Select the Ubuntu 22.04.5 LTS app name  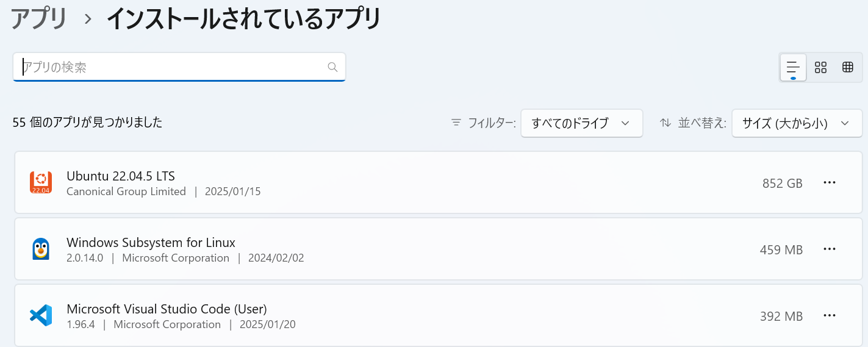pos(121,176)
